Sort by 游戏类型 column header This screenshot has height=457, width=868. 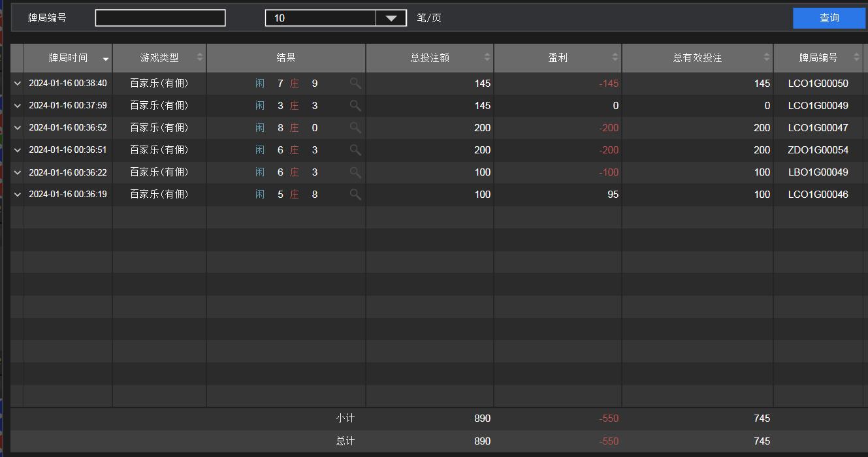pyautogui.click(x=159, y=58)
